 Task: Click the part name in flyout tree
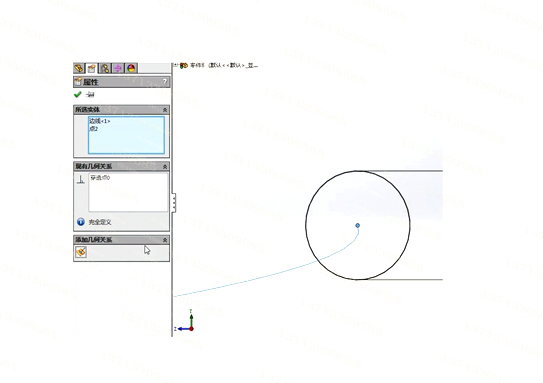click(224, 65)
